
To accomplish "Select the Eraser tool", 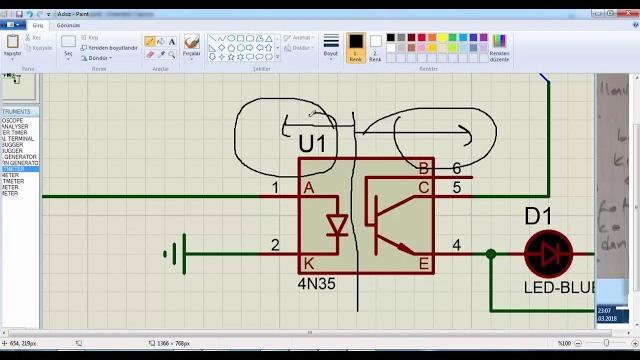I will point(150,54).
